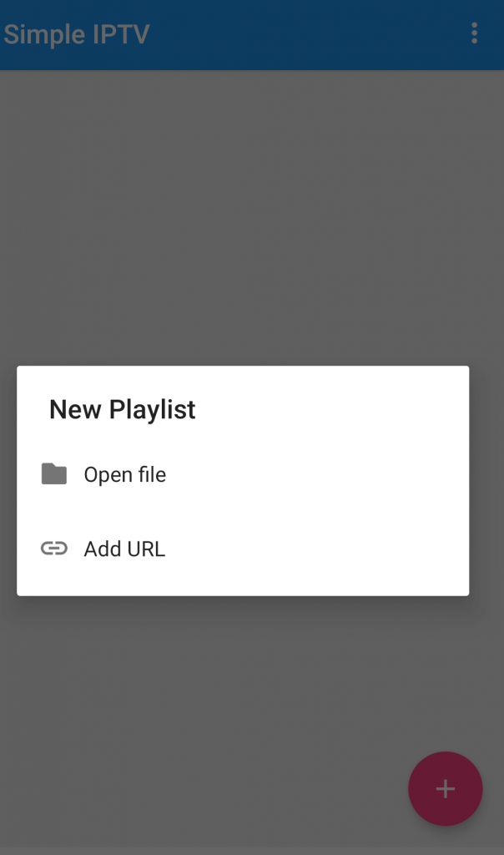Tap the plus floating action button
The image size is (504, 855).
click(445, 788)
